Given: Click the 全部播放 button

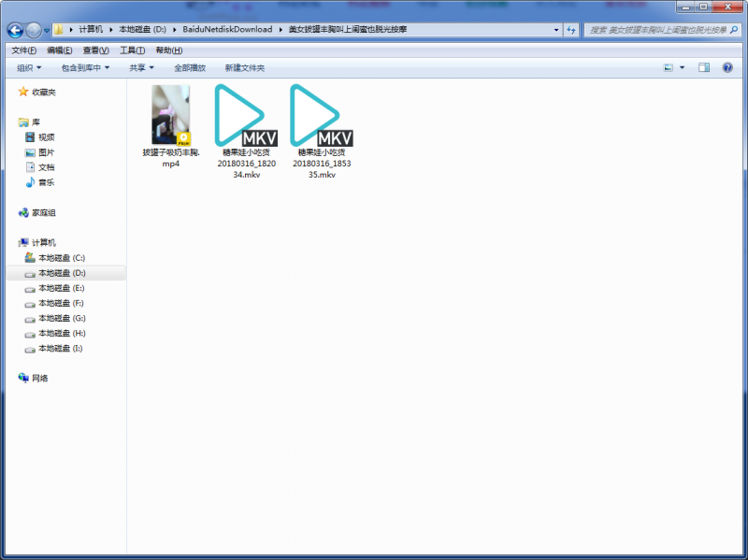Looking at the screenshot, I should 190,68.
